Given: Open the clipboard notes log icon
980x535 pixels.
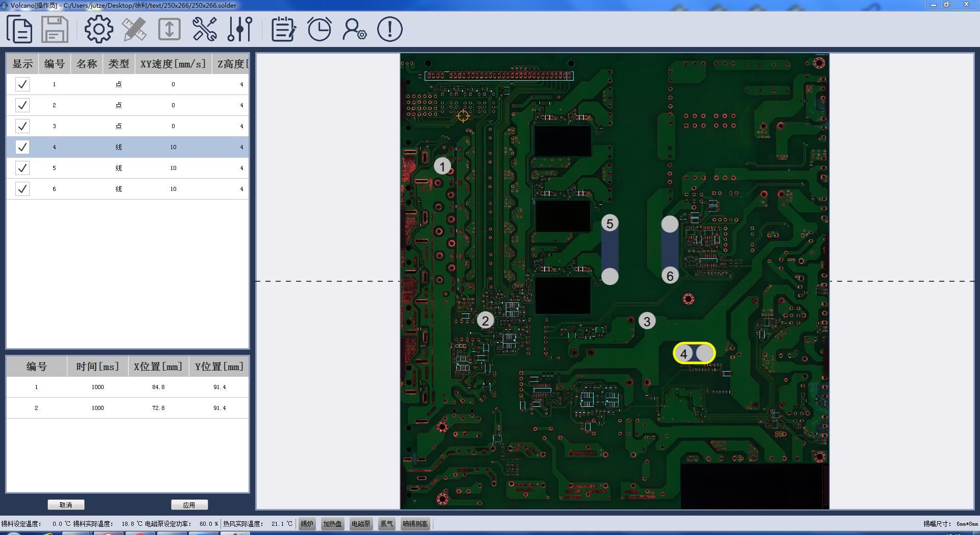Looking at the screenshot, I should 283,29.
